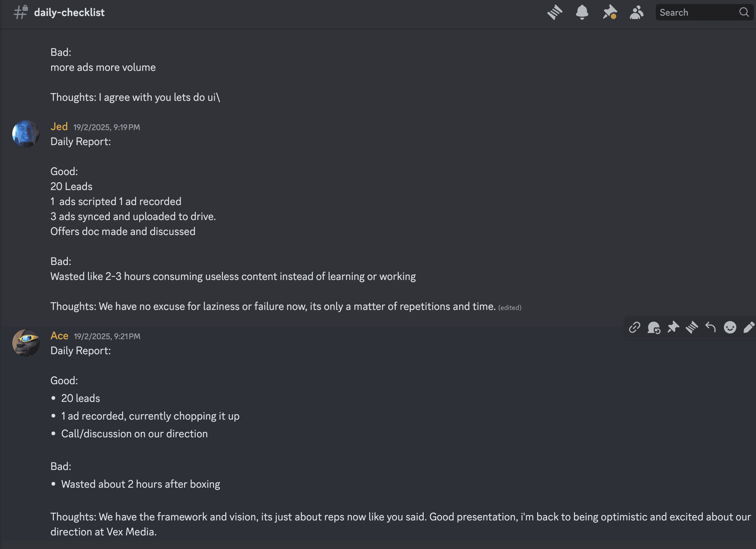Click the chat bubble with circular arrow icon
The width and height of the screenshot is (756, 549).
(x=654, y=328)
